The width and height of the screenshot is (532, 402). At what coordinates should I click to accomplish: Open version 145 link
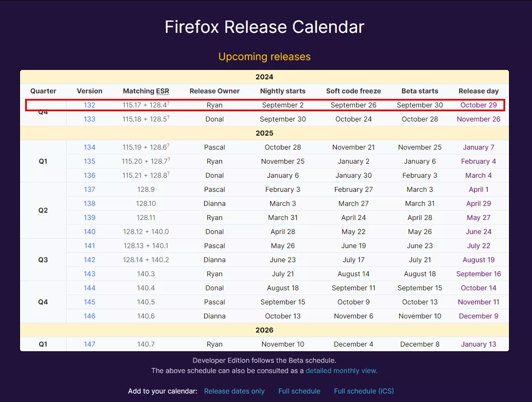click(90, 302)
